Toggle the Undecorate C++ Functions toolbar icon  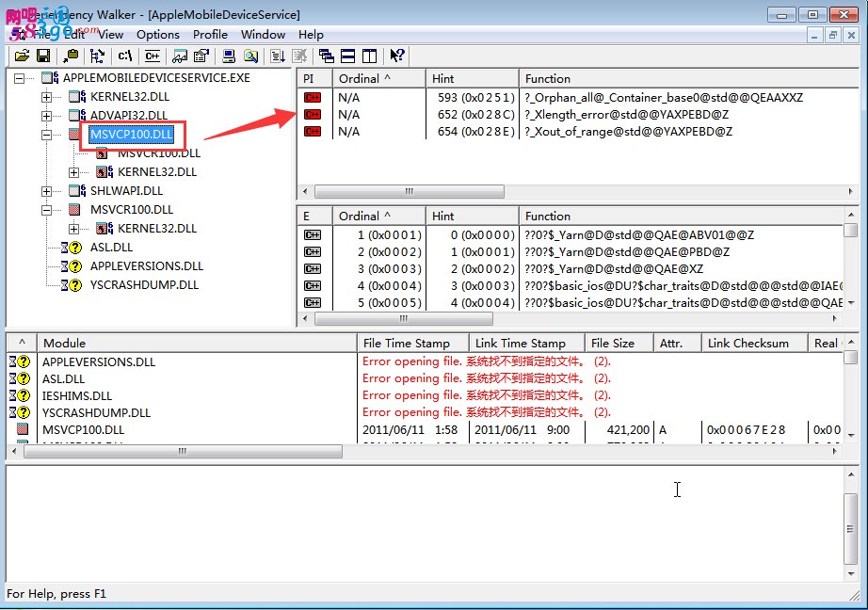pos(153,56)
